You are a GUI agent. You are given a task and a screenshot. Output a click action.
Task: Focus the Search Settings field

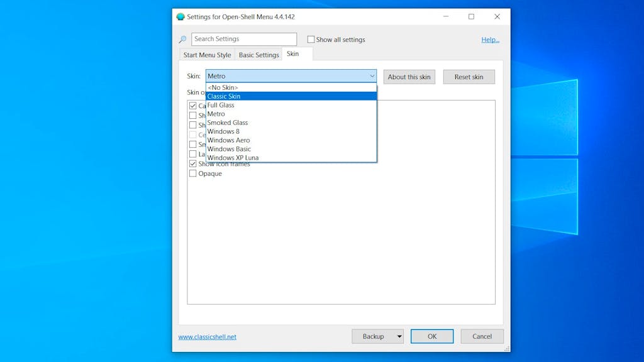pyautogui.click(x=244, y=39)
